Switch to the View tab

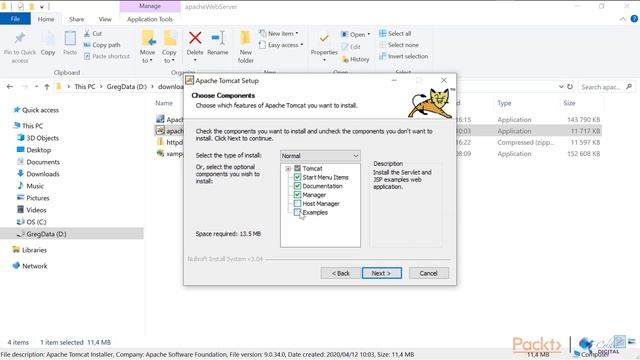[105, 19]
